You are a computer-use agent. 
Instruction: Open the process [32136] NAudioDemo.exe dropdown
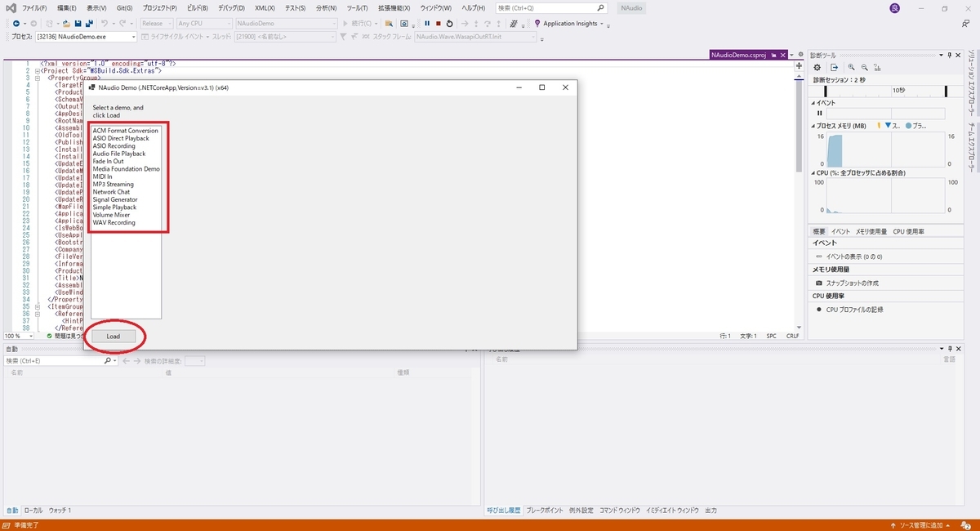point(86,37)
